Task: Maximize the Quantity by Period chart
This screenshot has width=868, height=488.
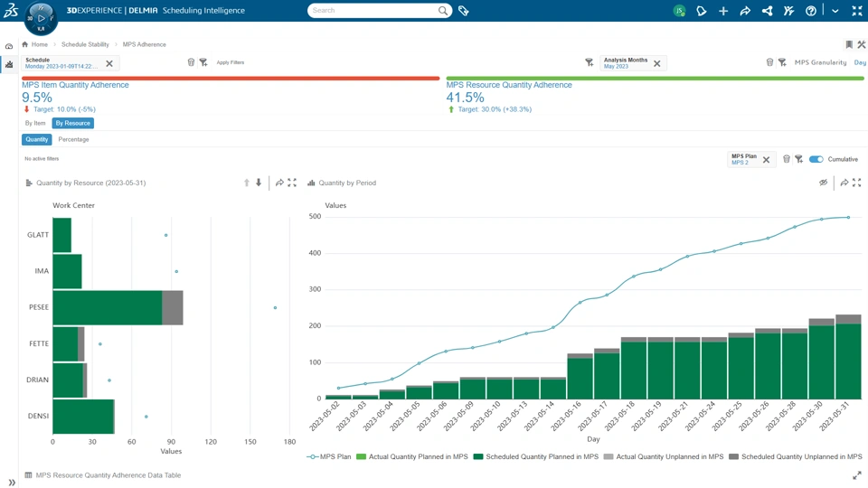Action: click(857, 183)
